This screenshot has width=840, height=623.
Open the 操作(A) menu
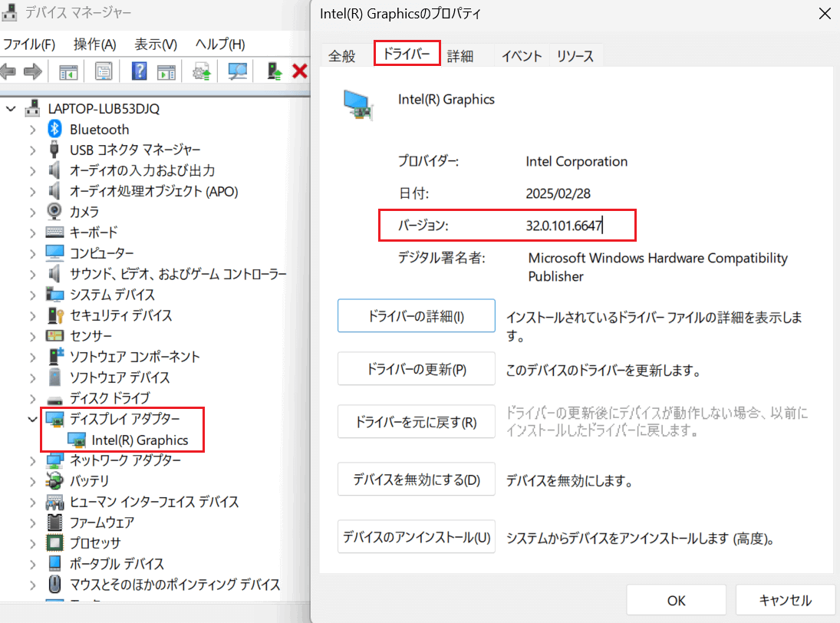(x=95, y=44)
